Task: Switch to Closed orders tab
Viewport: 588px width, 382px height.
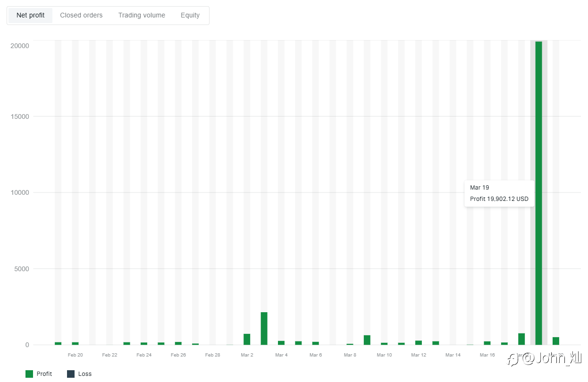Action: 81,15
